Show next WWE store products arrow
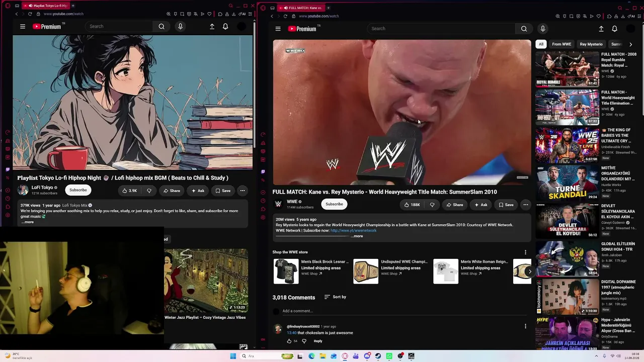This screenshot has width=644, height=362. click(x=529, y=271)
